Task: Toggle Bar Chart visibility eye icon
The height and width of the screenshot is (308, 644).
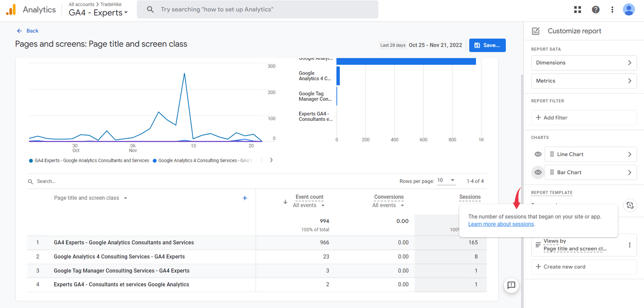Action: click(x=538, y=172)
